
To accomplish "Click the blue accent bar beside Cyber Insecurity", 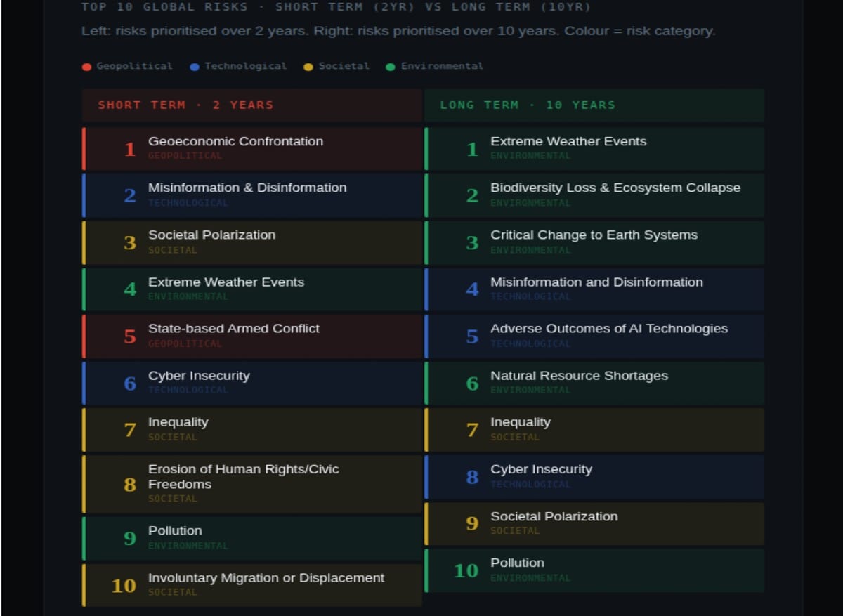I will [84, 383].
